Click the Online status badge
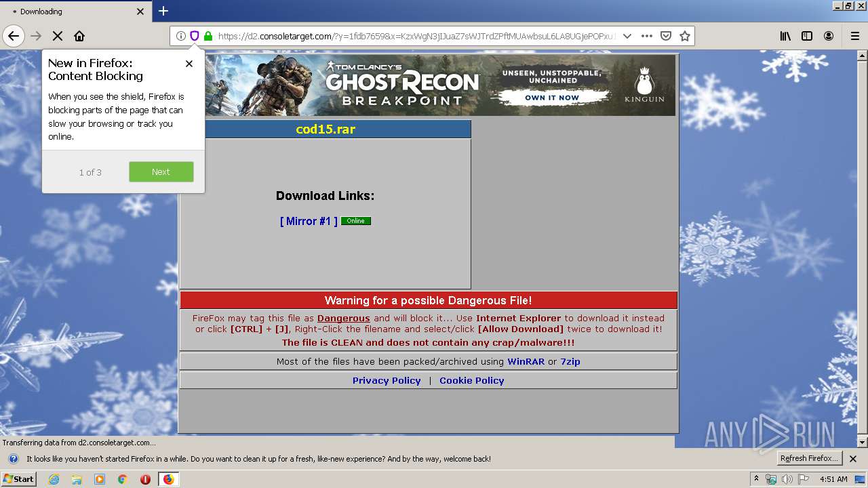The image size is (868, 488). coord(356,221)
